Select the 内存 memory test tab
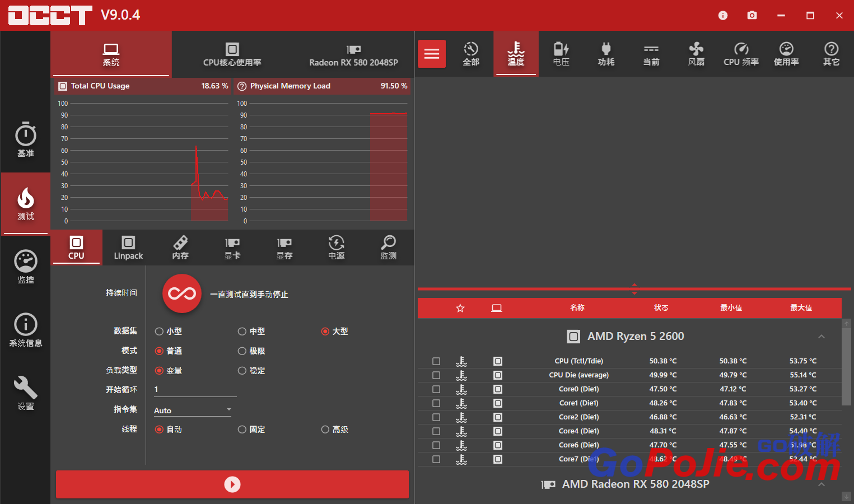854x504 pixels. click(180, 248)
